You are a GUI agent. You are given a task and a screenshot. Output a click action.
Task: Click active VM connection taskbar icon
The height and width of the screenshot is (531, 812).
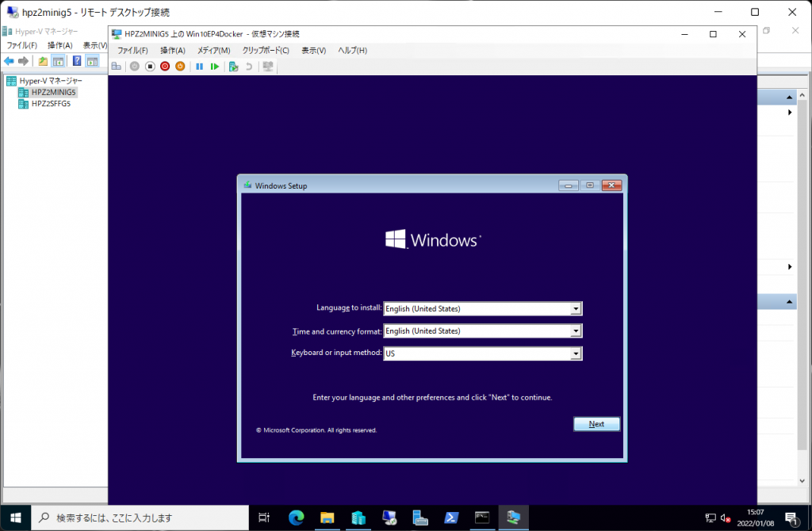coord(513,518)
